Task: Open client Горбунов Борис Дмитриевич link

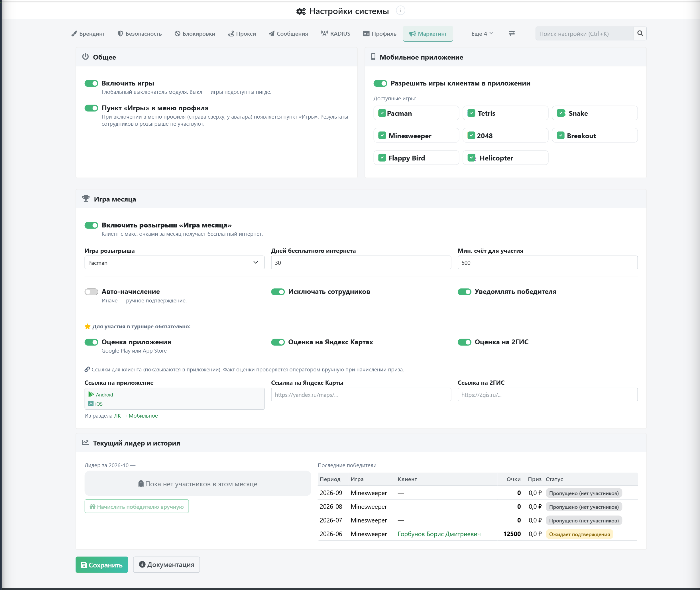Action: pos(439,534)
